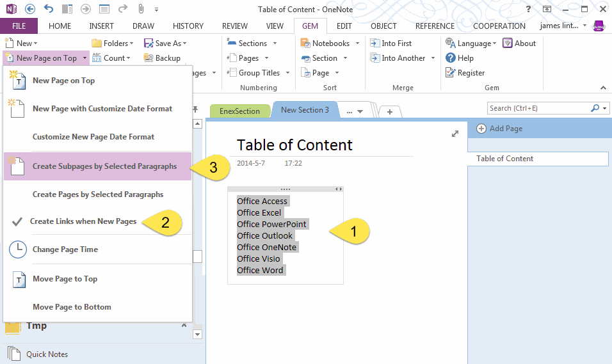Click the Forward arrow in quick access toolbar
This screenshot has width=612, height=364.
(x=86, y=8)
